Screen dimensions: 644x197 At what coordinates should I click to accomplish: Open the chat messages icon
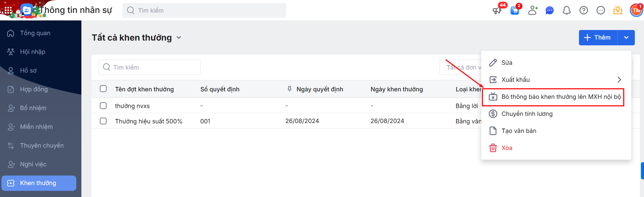(x=550, y=11)
